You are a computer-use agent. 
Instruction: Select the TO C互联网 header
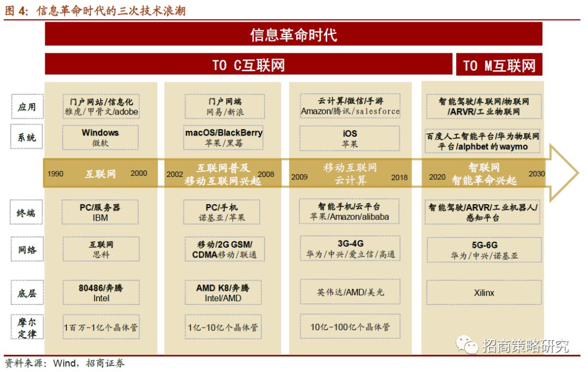click(248, 65)
